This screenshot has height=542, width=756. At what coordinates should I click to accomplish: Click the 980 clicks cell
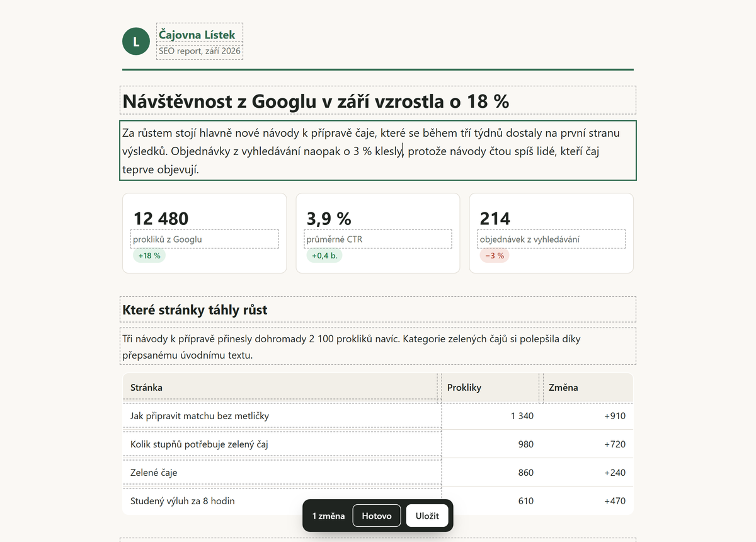click(490, 444)
